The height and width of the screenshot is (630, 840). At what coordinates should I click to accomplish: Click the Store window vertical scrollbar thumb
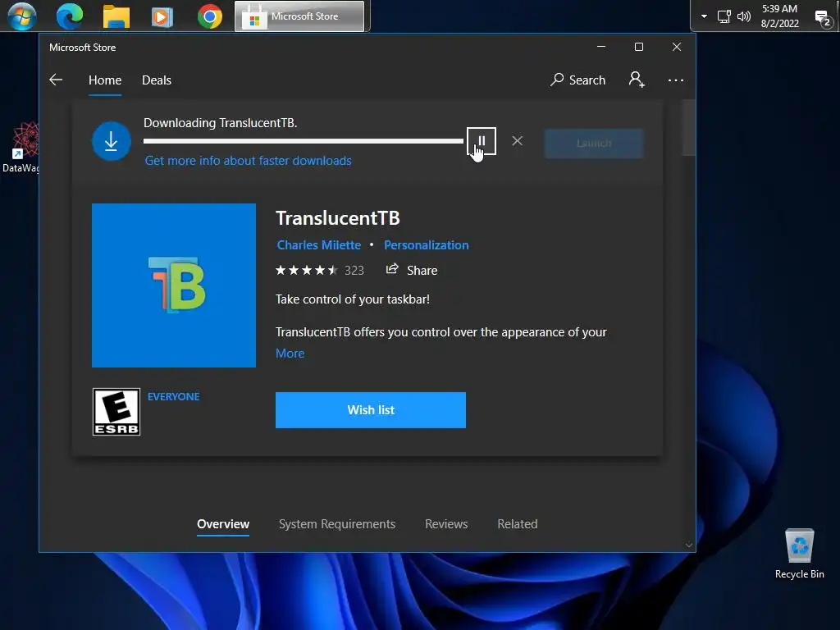coord(689,127)
